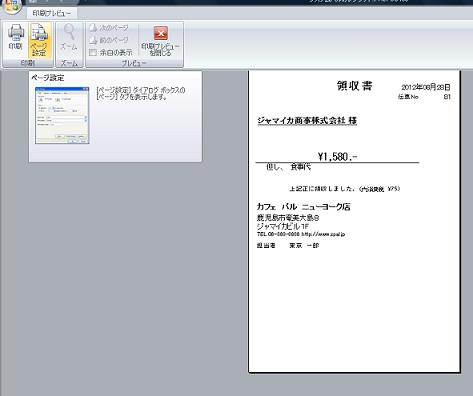Click the 上記正に領収しました confirmation line
The width and height of the screenshot is (473, 396).
(344, 189)
